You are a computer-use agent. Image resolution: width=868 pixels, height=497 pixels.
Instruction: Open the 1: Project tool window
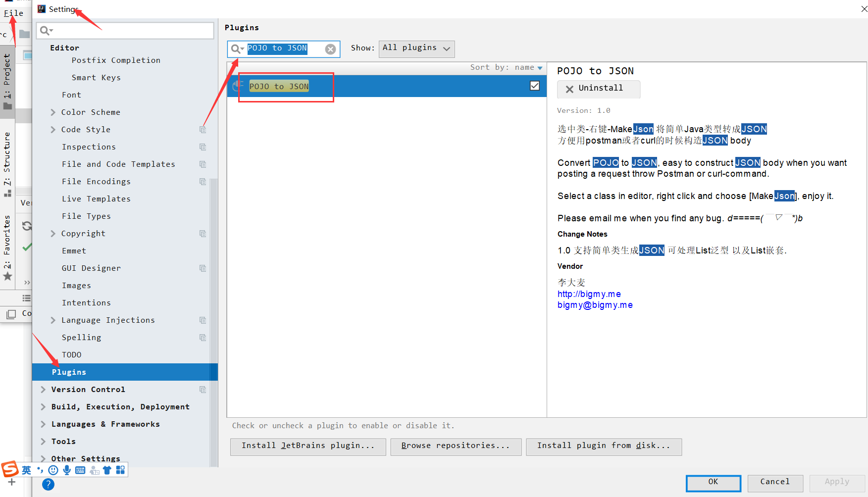click(7, 79)
